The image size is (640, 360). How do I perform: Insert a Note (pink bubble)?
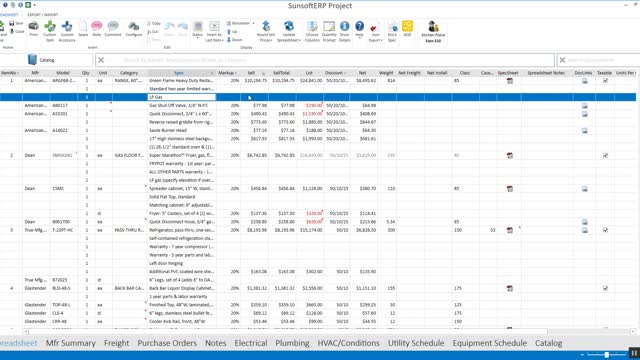[97, 29]
